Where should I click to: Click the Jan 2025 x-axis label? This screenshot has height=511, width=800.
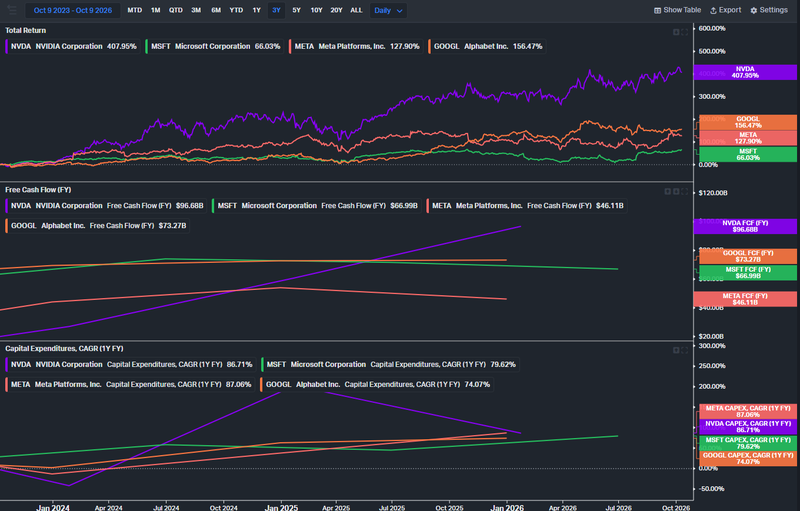(281, 508)
